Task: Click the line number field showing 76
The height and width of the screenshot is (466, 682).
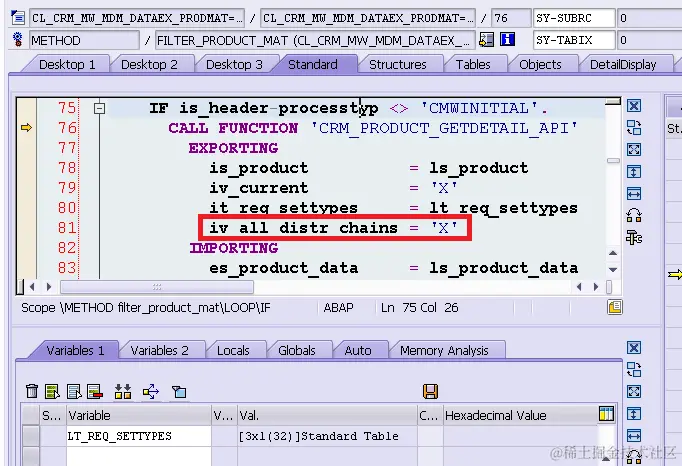Action: 511,18
